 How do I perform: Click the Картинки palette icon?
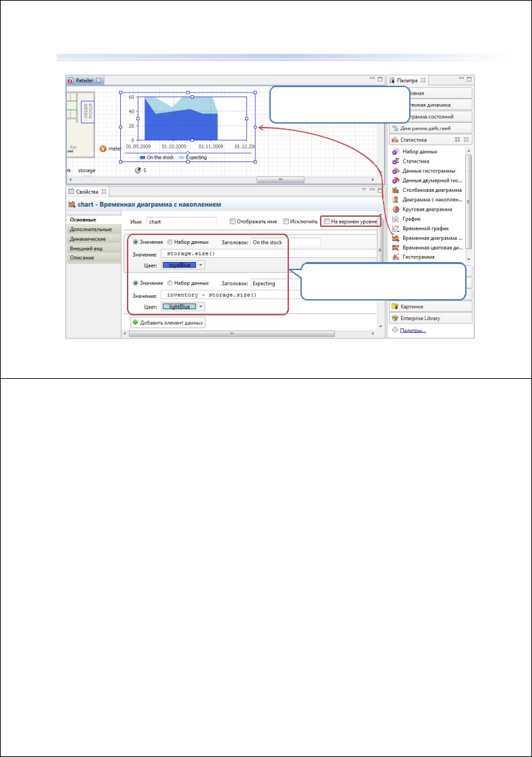[395, 307]
